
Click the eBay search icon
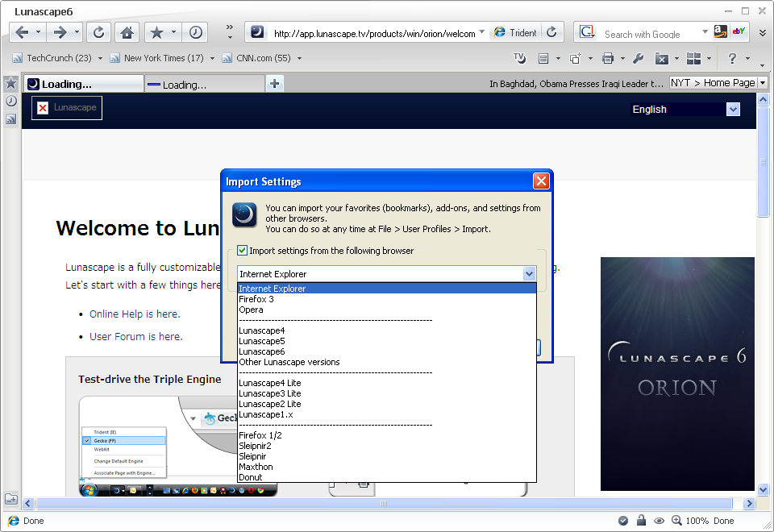coord(739,31)
